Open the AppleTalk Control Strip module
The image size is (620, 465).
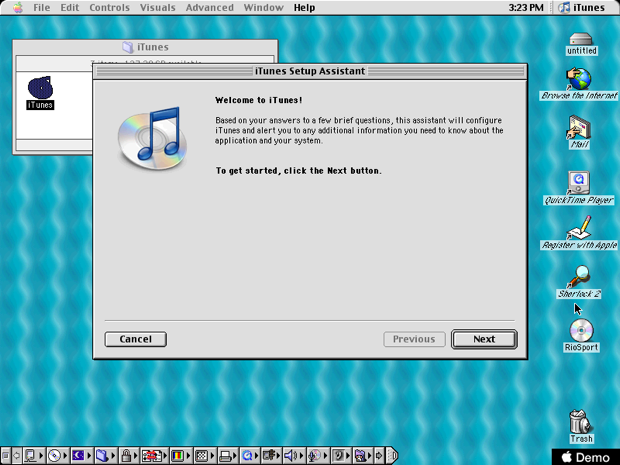point(34,456)
